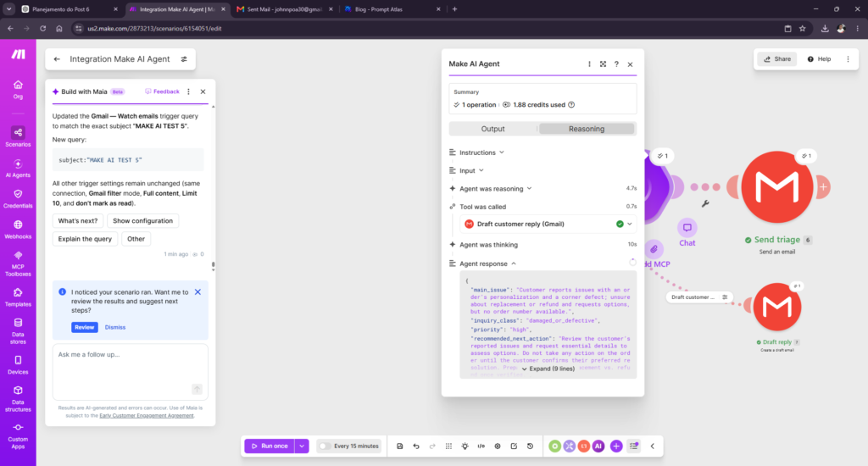This screenshot has height=466, width=868.
Task: Open scenario settings sliders icon beside title
Action: click(x=184, y=59)
